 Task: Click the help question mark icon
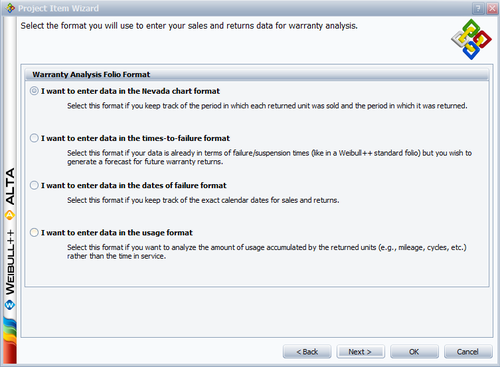pos(478,8)
